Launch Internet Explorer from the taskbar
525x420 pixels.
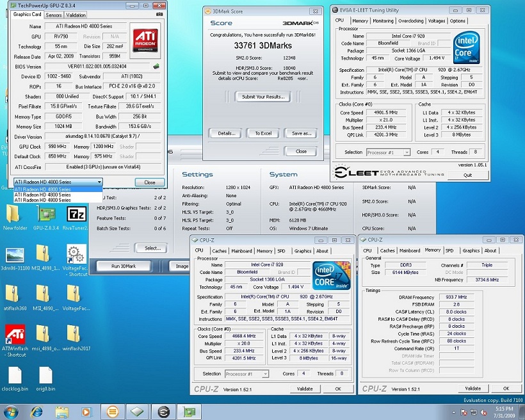click(x=36, y=412)
